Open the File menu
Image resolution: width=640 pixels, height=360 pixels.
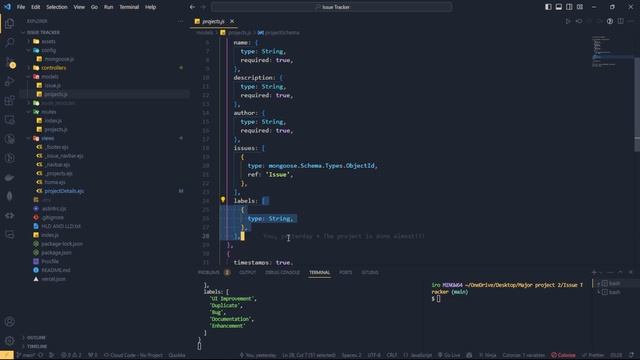click(21, 7)
